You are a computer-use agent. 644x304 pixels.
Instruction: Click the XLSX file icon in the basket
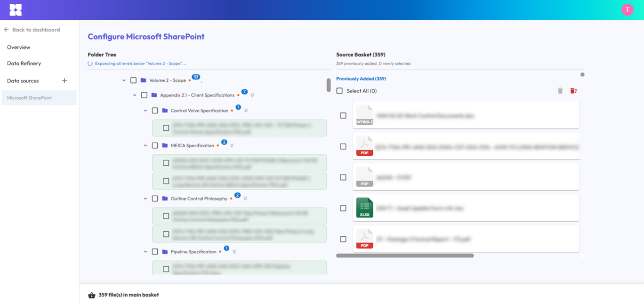(x=364, y=208)
